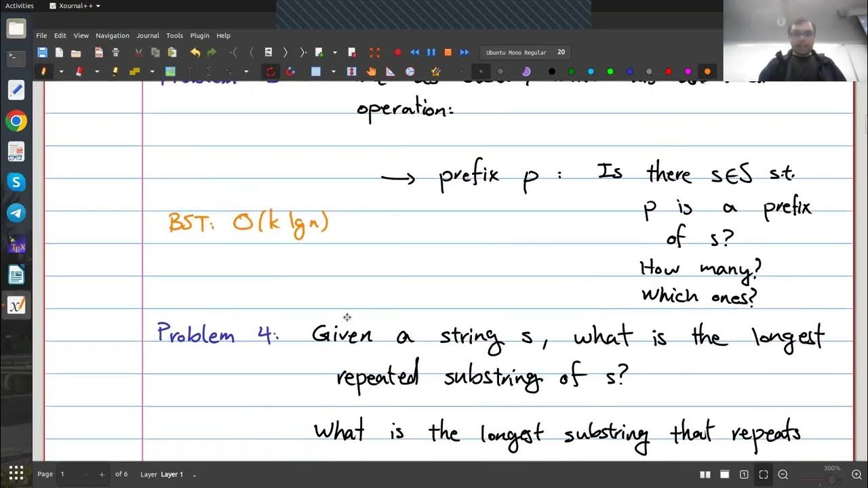This screenshot has height=488, width=868.
Task: Open a file via folder icon
Action: tap(76, 52)
